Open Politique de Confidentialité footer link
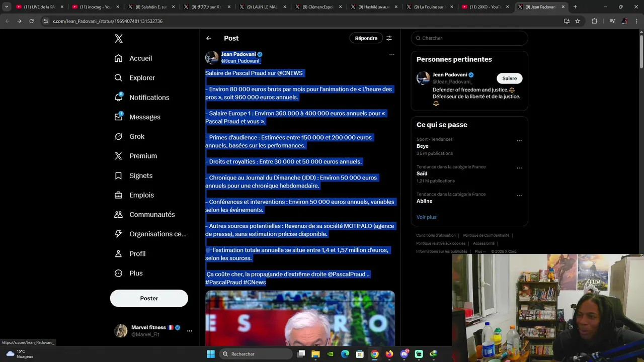 coord(486,235)
